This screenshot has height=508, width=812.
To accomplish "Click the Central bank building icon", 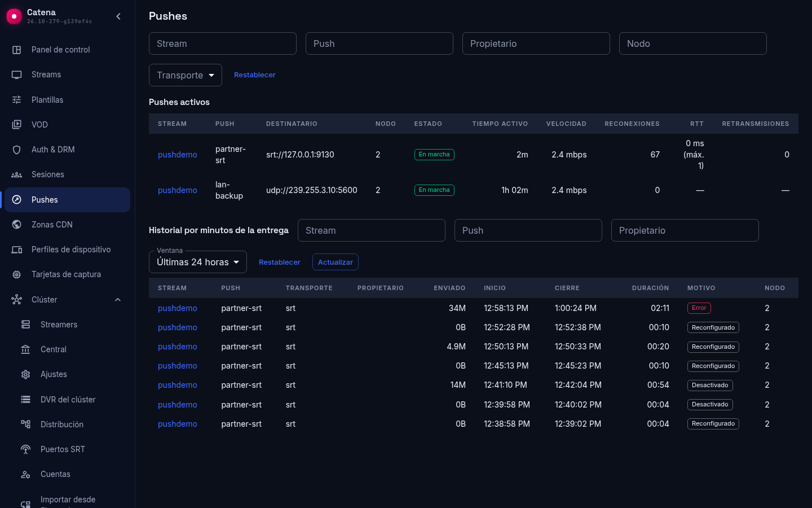I will [x=26, y=349].
